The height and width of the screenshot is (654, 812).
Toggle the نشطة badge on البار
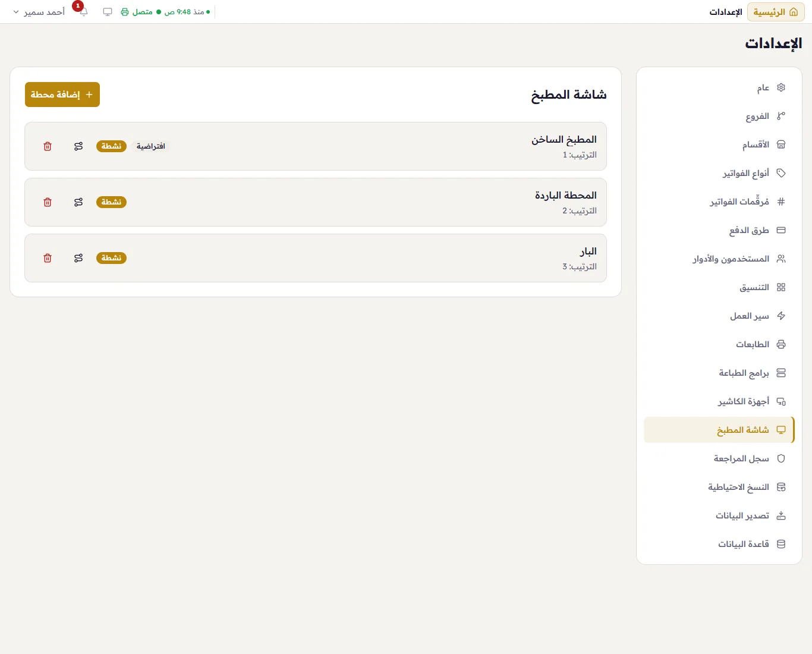pos(111,258)
